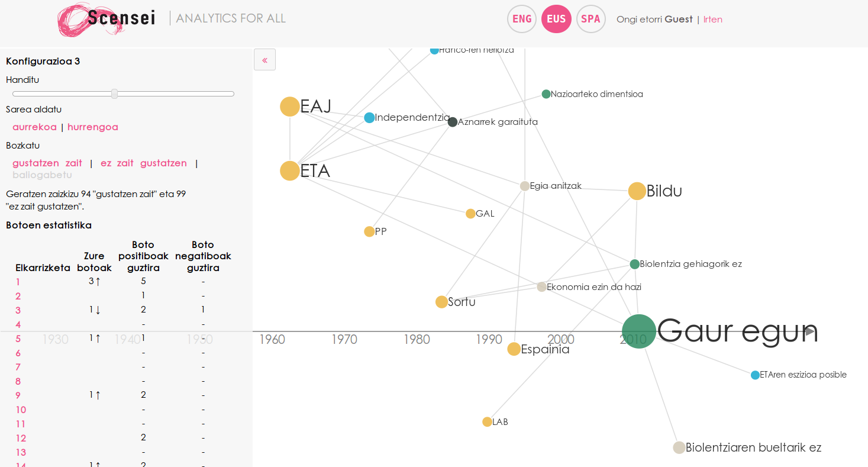Select the EUS language button
The image size is (868, 467).
(556, 19)
